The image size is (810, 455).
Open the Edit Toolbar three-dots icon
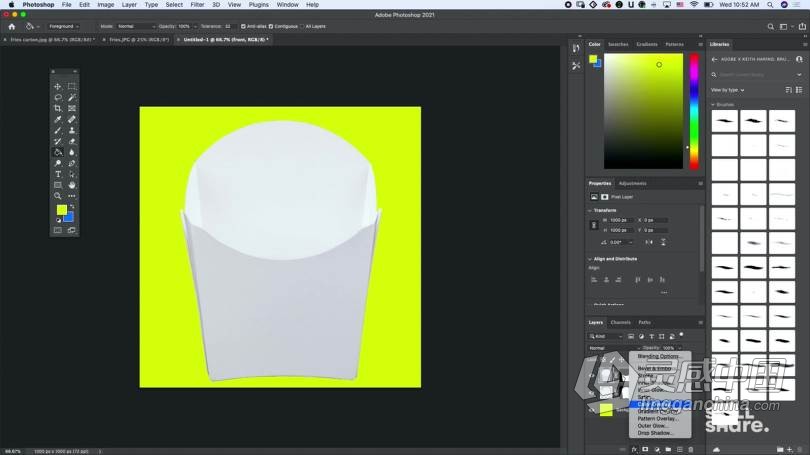[72, 196]
